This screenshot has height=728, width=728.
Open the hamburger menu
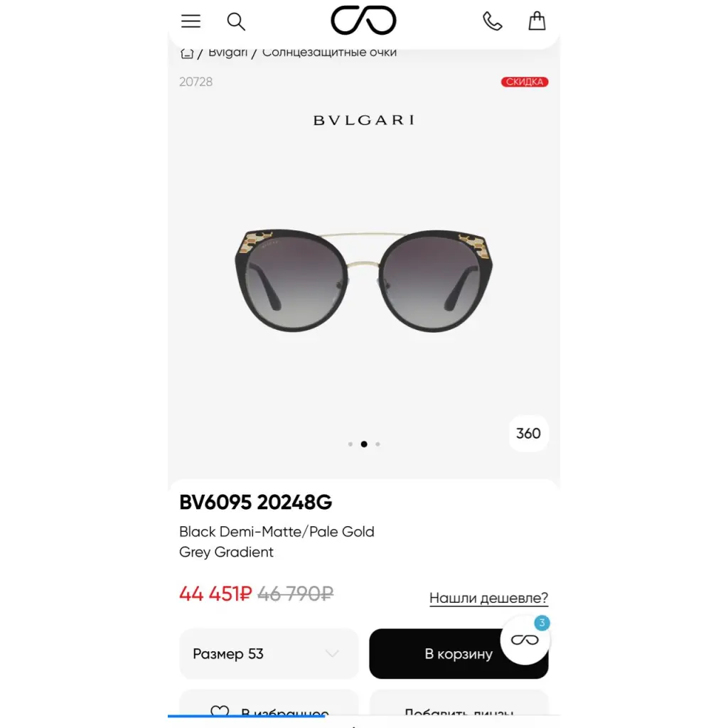tap(191, 21)
